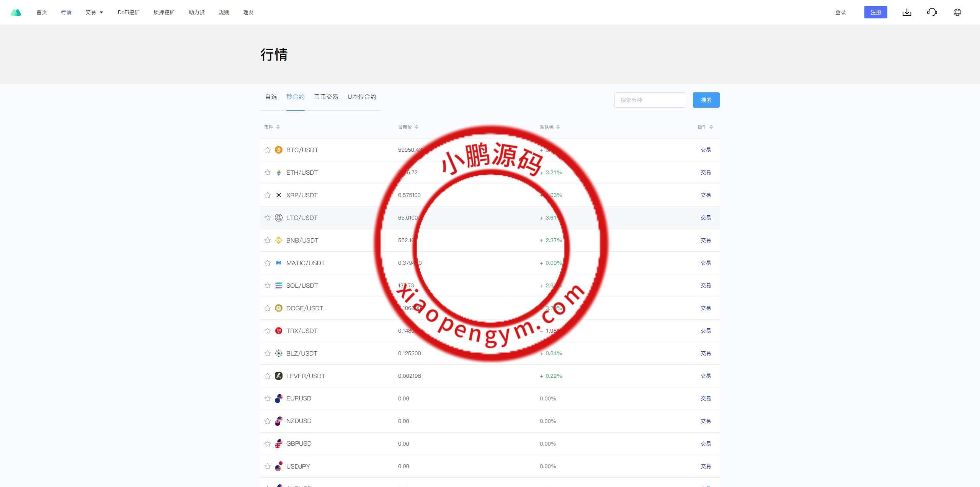This screenshot has width=980, height=487.
Task: Open DeFi挖矿 menu item
Action: (128, 12)
